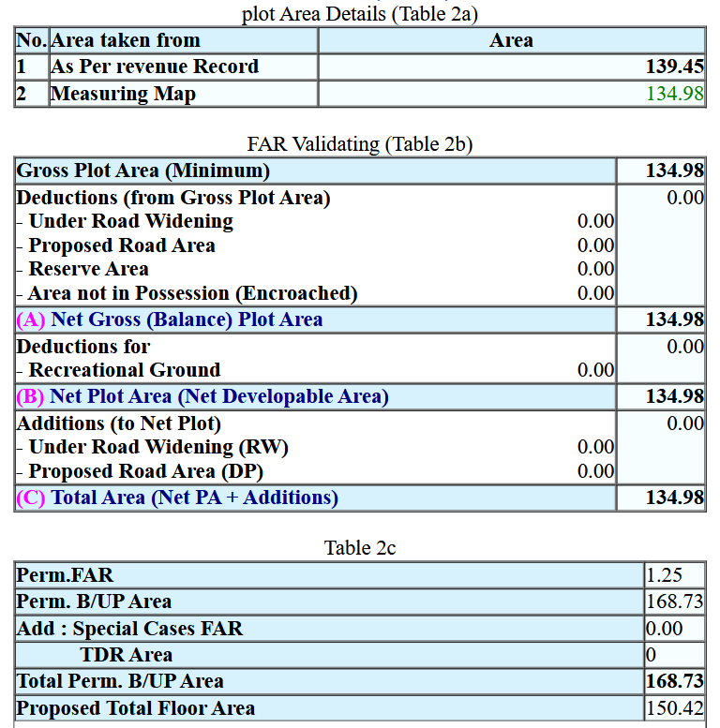Click the 'Area' column header in Table 2a
The image size is (720, 728).
511,40
